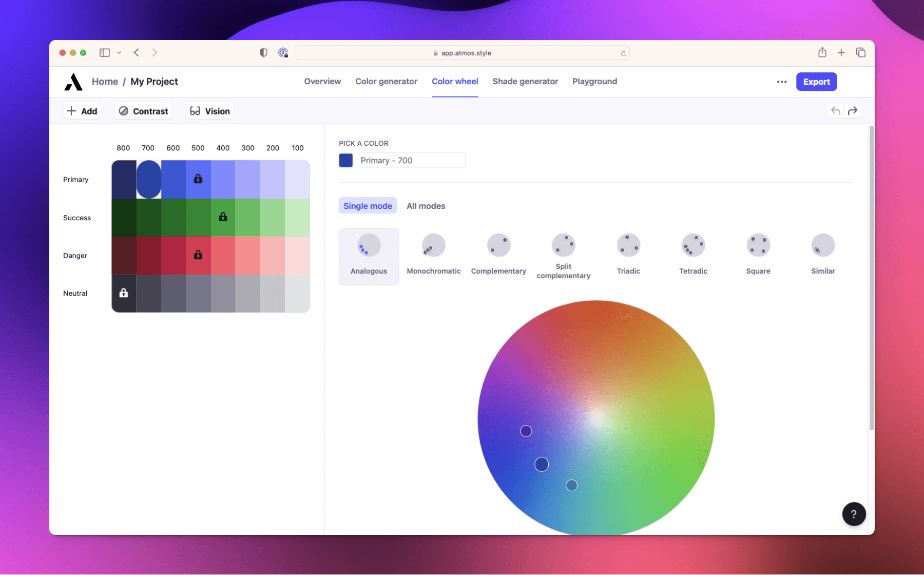Click the Primary 700 color swatch
Screen dimensions: 924x575
pyautogui.click(x=148, y=179)
